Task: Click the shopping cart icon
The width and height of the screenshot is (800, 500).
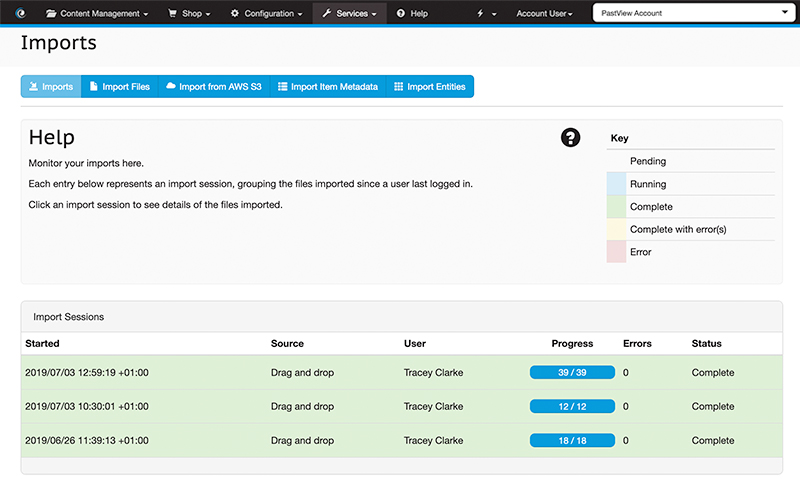Action: [x=172, y=13]
